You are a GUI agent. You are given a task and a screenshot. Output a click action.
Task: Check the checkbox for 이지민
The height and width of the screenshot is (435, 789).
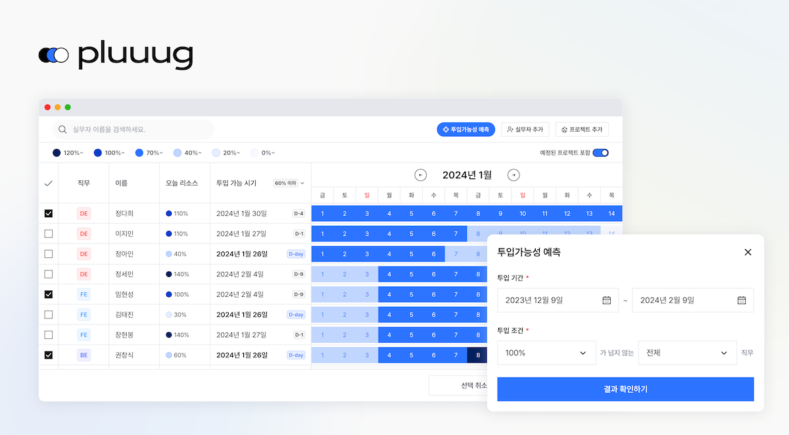coord(48,234)
